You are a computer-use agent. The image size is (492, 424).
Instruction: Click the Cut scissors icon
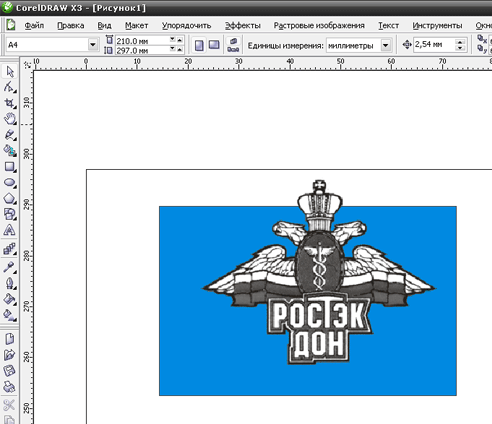pyautogui.click(x=10, y=405)
